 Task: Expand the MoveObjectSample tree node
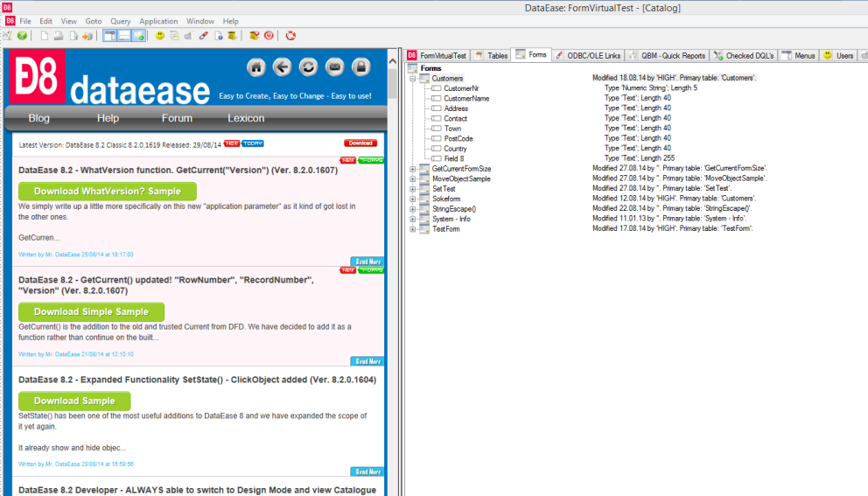click(x=412, y=178)
